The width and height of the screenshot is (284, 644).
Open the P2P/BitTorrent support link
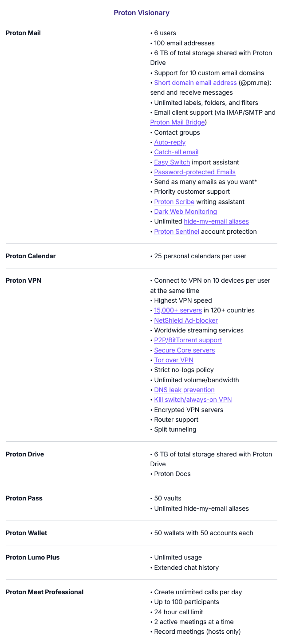tap(188, 340)
